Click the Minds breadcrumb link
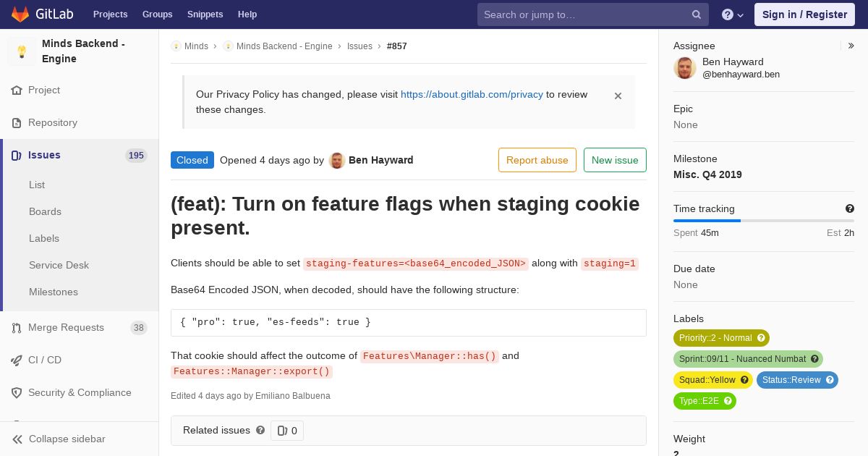This screenshot has width=868, height=456. click(196, 46)
